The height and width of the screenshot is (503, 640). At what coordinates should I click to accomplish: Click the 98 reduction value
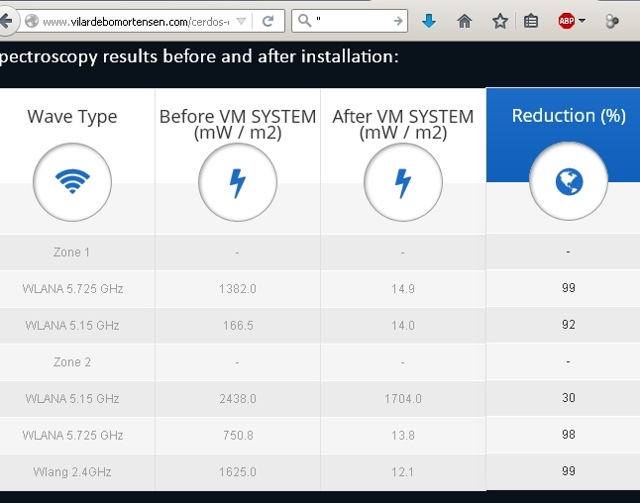569,434
